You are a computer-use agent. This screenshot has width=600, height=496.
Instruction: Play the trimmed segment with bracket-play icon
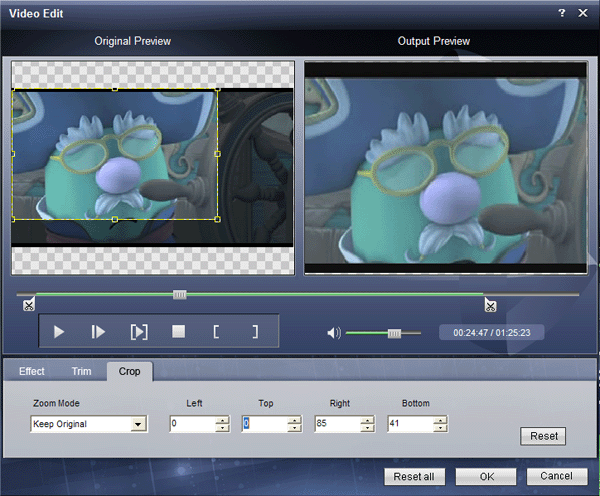click(x=139, y=332)
